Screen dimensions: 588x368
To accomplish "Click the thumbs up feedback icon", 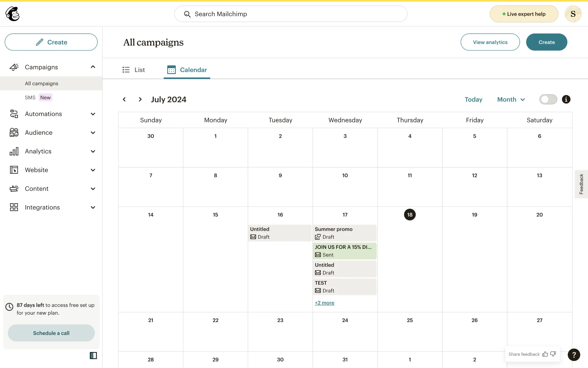I will point(545,354).
